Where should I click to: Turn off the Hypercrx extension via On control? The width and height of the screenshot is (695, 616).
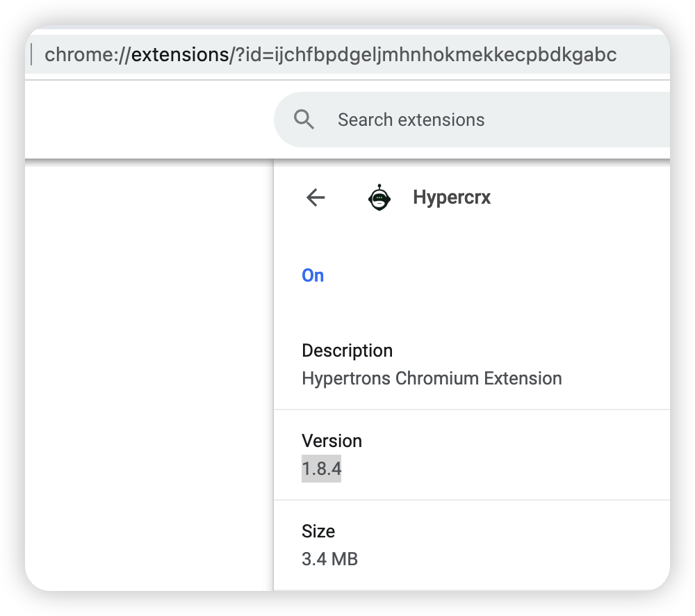pyautogui.click(x=312, y=275)
